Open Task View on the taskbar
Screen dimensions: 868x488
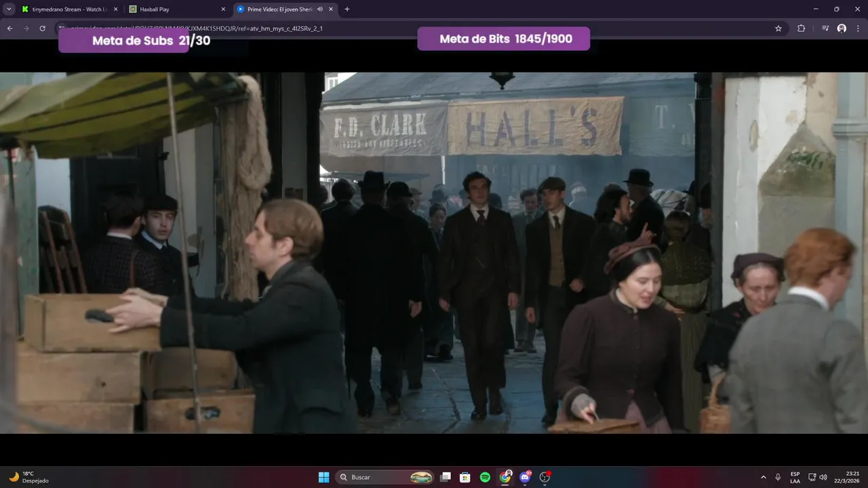[446, 477]
